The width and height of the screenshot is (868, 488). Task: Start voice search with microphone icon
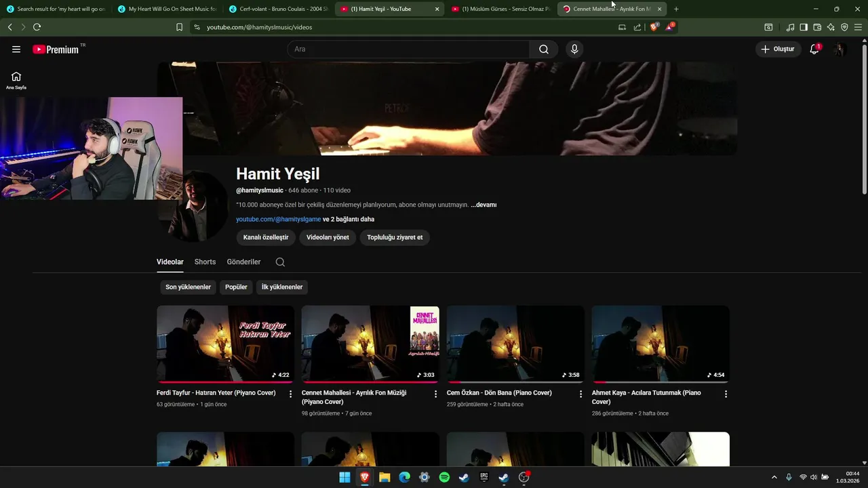pyautogui.click(x=574, y=49)
